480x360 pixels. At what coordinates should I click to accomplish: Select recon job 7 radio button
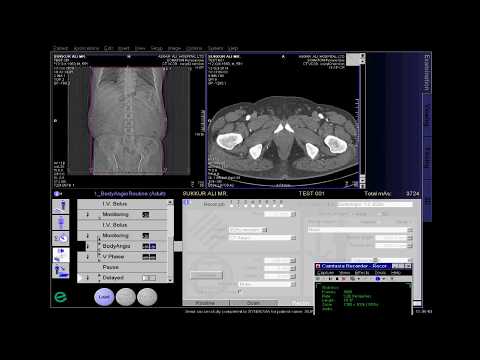click(x=274, y=206)
